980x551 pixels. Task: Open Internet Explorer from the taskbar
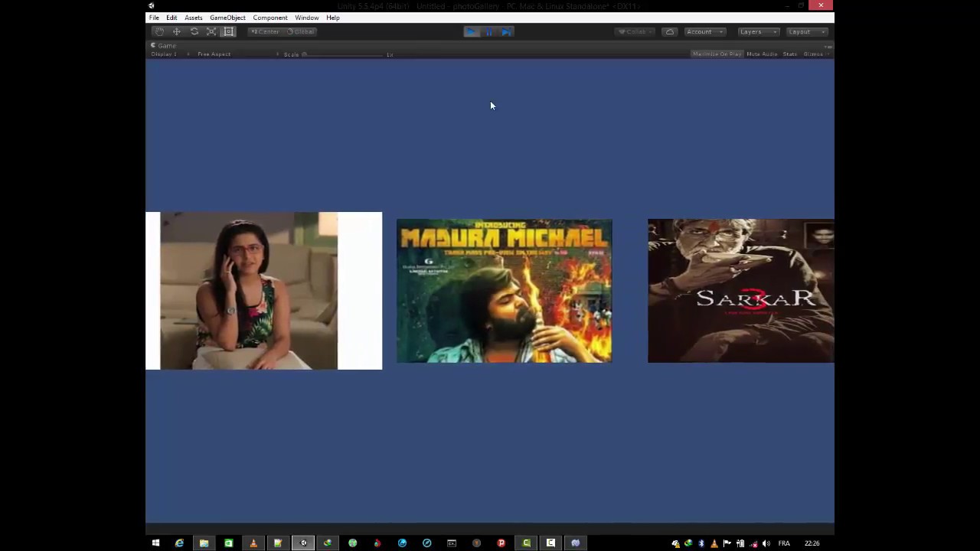179,543
